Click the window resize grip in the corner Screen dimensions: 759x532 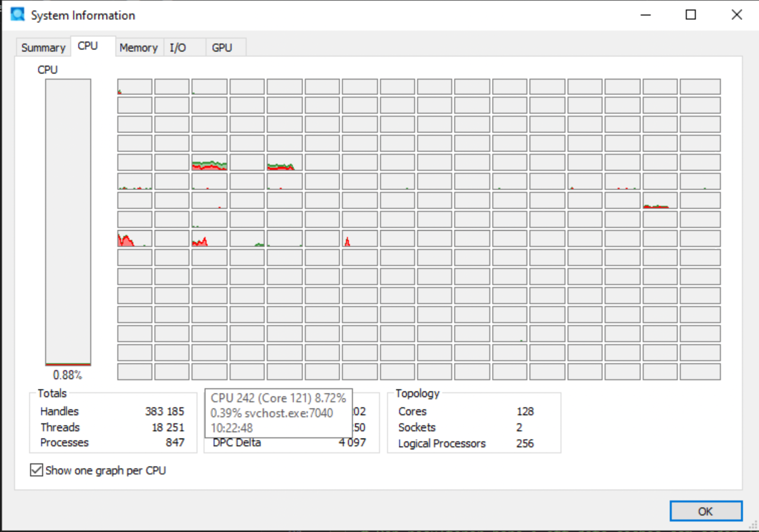(x=753, y=525)
